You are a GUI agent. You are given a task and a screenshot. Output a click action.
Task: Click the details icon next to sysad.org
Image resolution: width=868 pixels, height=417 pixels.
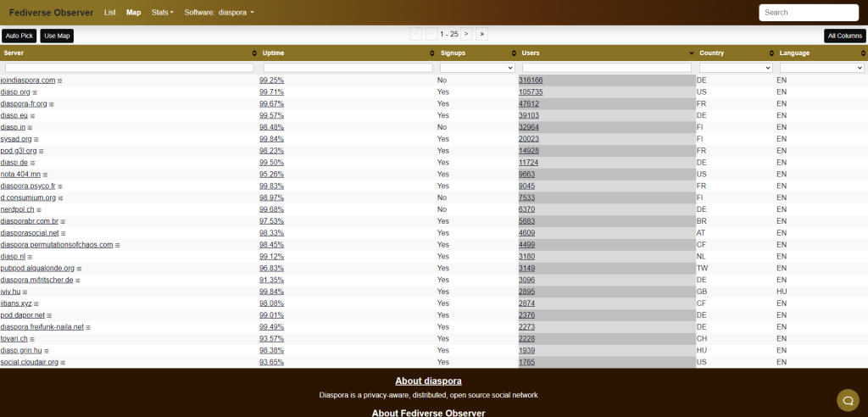coord(36,140)
